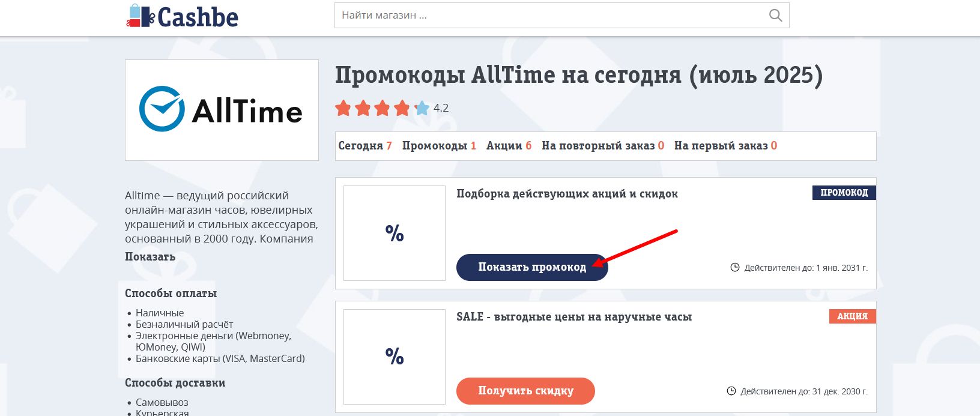Screen dimensions: 980x416
Task: Select 'На повторный заказ 0' tab
Action: pos(603,146)
